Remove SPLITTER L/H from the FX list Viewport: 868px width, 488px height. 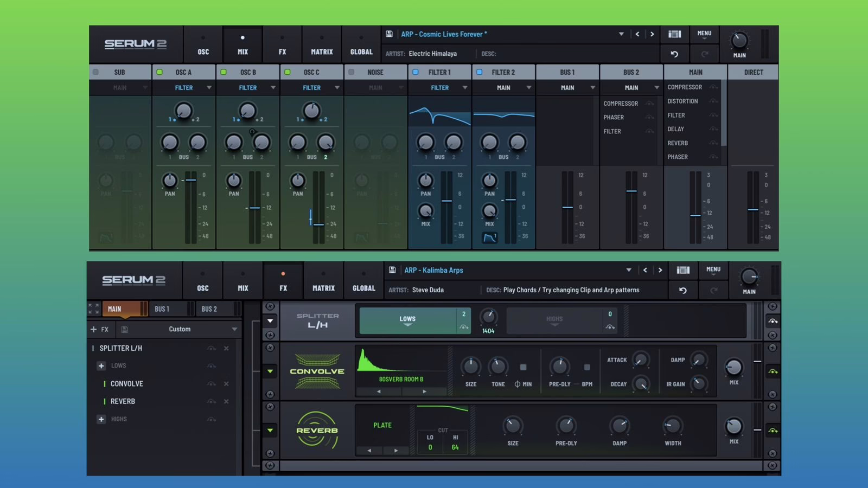[226, 348]
